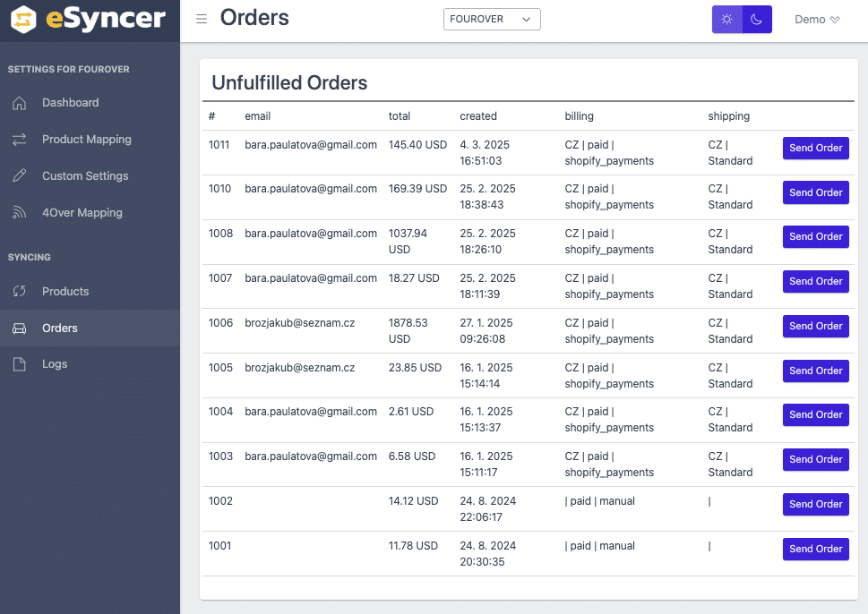Expand the Demo user menu
This screenshot has height=614, width=868.
(x=817, y=20)
